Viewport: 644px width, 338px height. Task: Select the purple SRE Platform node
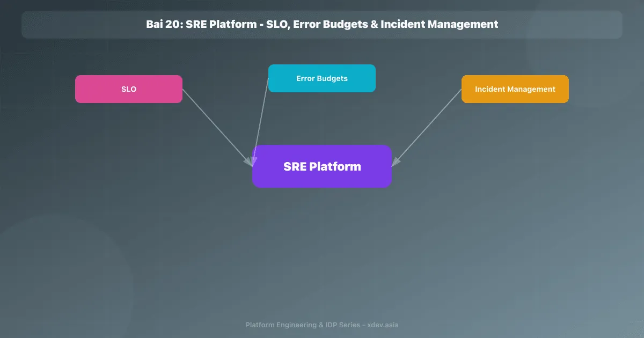click(x=322, y=166)
